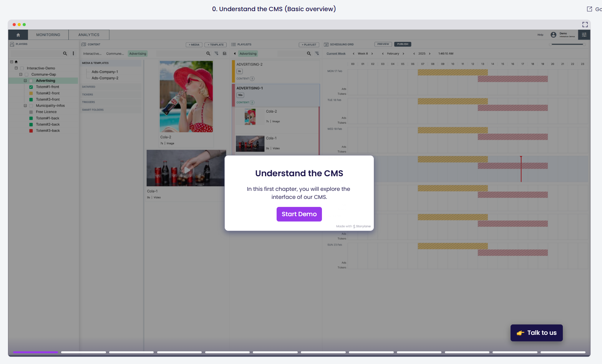602x364 pixels.
Task: Open the Analytics tab
Action: tap(89, 35)
